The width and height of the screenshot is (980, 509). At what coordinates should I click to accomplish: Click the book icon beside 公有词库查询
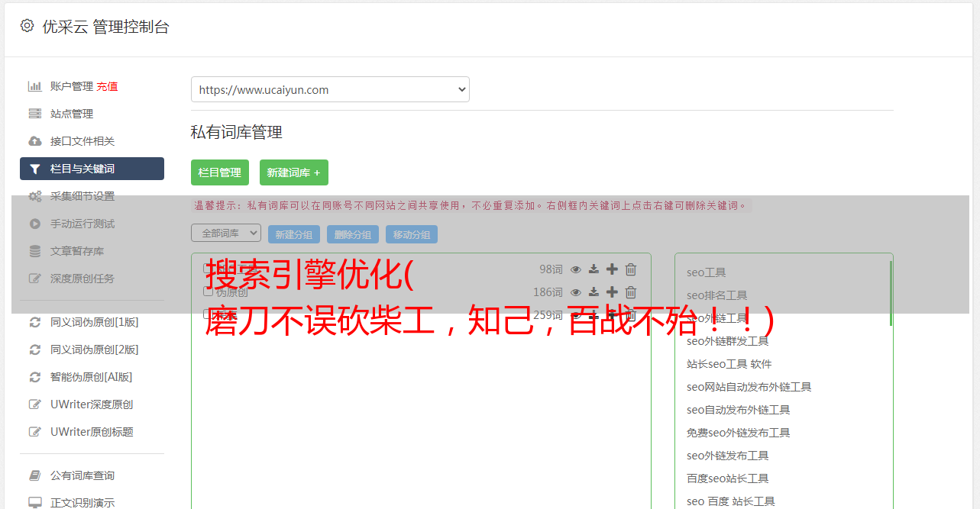[x=34, y=475]
